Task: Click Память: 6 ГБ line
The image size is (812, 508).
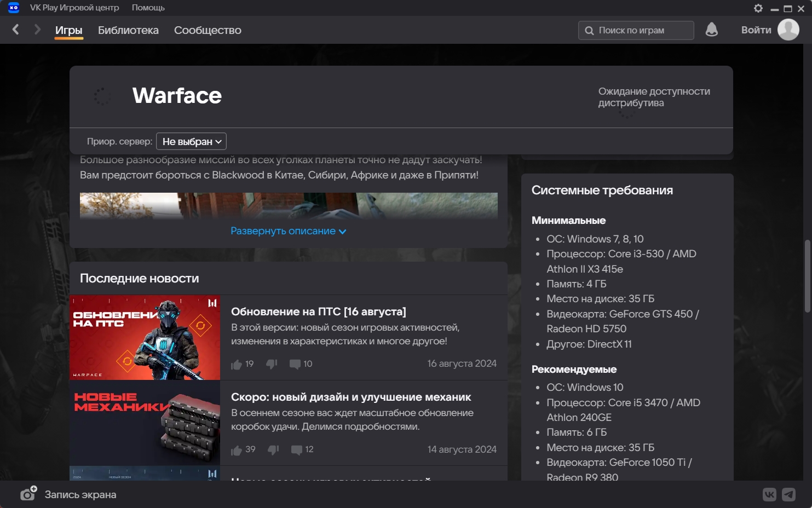Action: click(x=577, y=432)
